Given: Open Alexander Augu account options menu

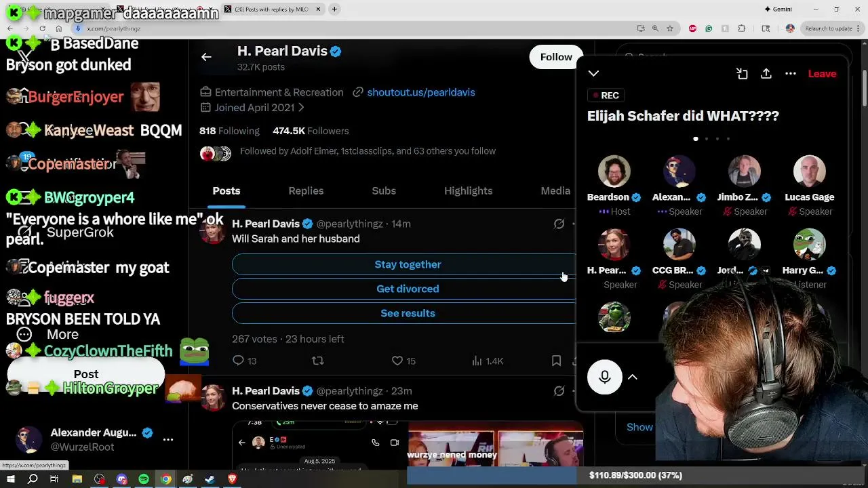Looking at the screenshot, I should (168, 439).
